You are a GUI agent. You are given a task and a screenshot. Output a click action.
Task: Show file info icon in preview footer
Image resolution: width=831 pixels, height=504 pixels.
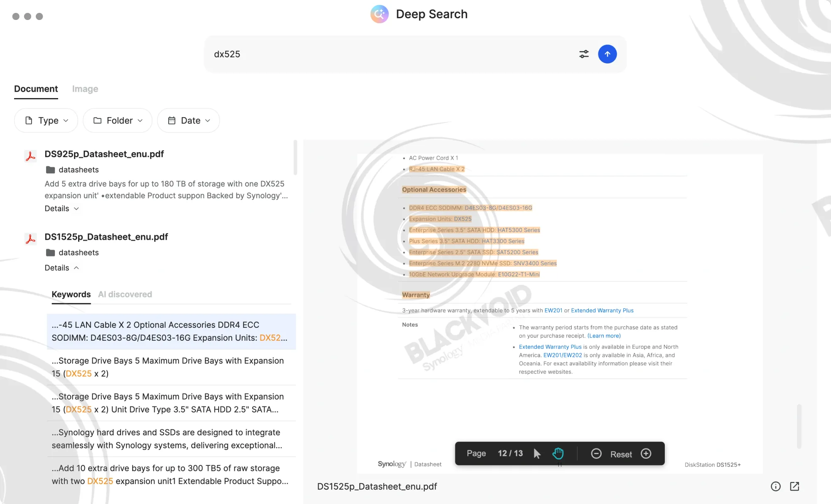click(775, 487)
